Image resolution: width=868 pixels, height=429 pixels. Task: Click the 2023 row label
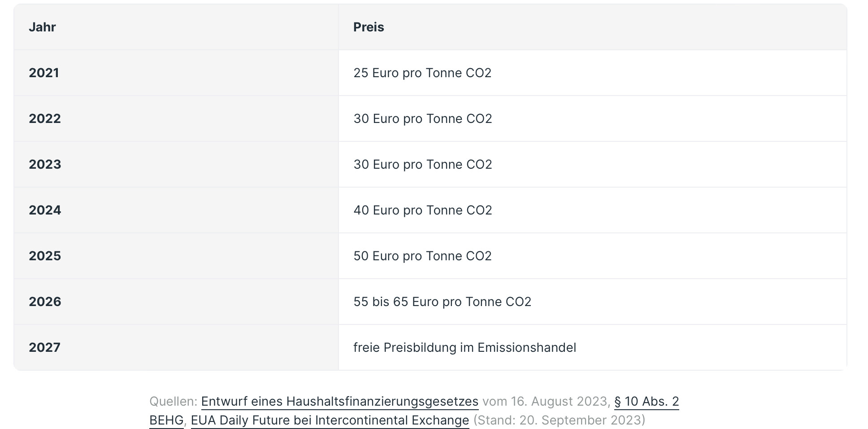coord(45,165)
